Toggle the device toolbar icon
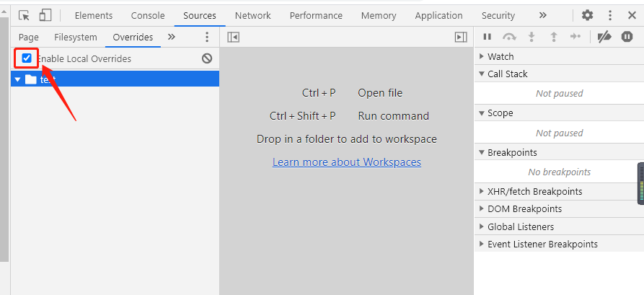Image resolution: width=644 pixels, height=295 pixels. click(45, 15)
